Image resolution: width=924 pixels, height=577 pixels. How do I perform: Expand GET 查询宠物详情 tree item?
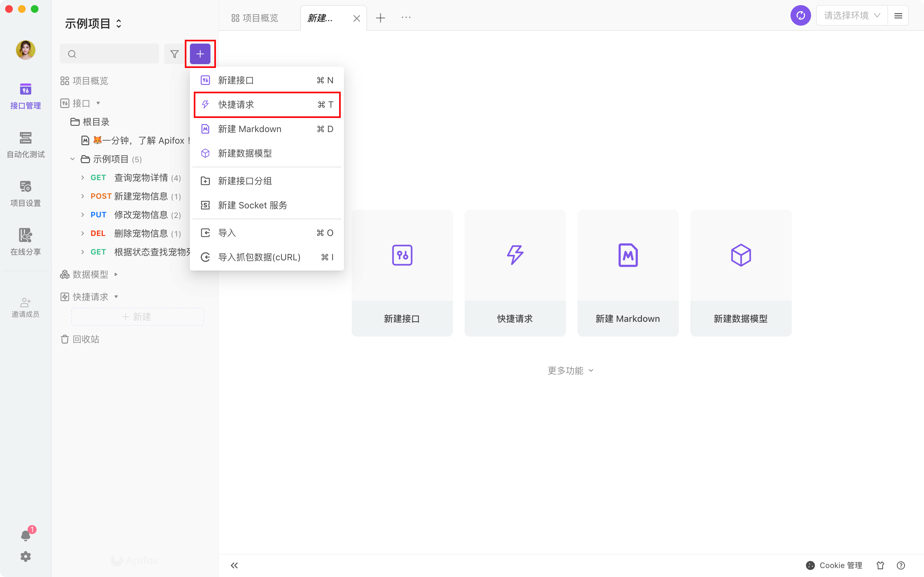coord(82,178)
